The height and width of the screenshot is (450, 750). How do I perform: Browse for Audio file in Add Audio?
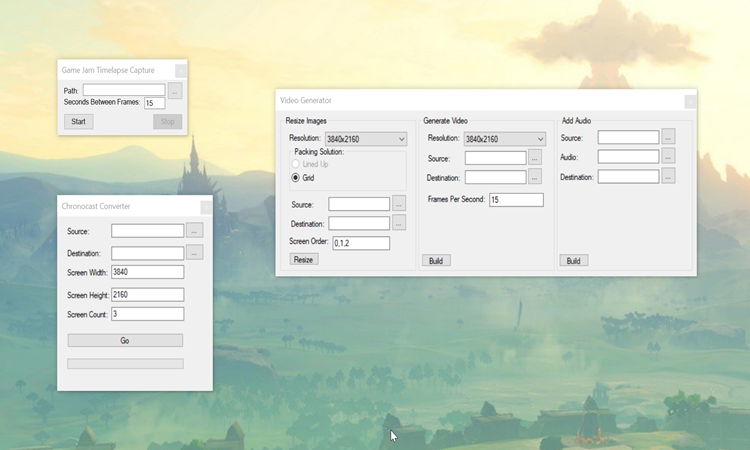click(x=668, y=155)
